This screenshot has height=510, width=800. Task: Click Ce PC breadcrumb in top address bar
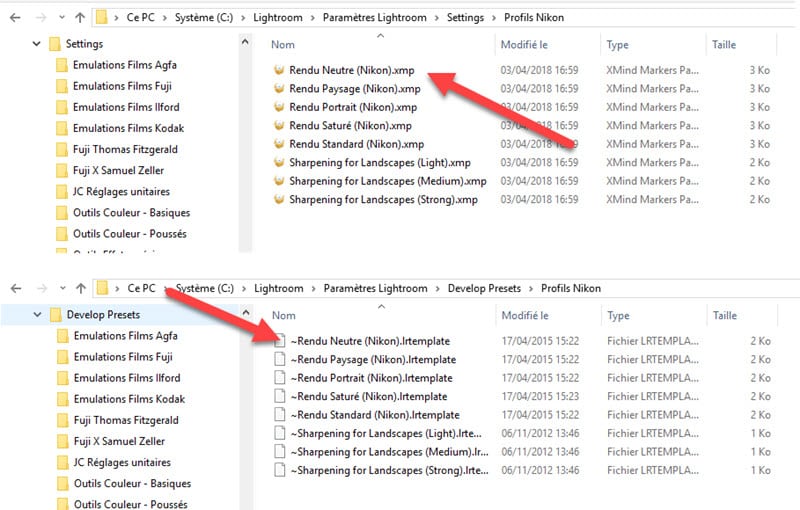tap(140, 17)
